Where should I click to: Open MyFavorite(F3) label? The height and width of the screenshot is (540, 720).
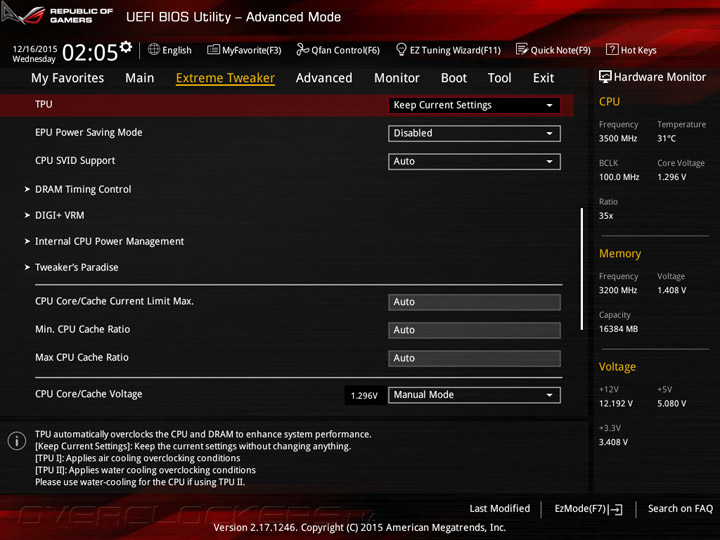pyautogui.click(x=252, y=51)
